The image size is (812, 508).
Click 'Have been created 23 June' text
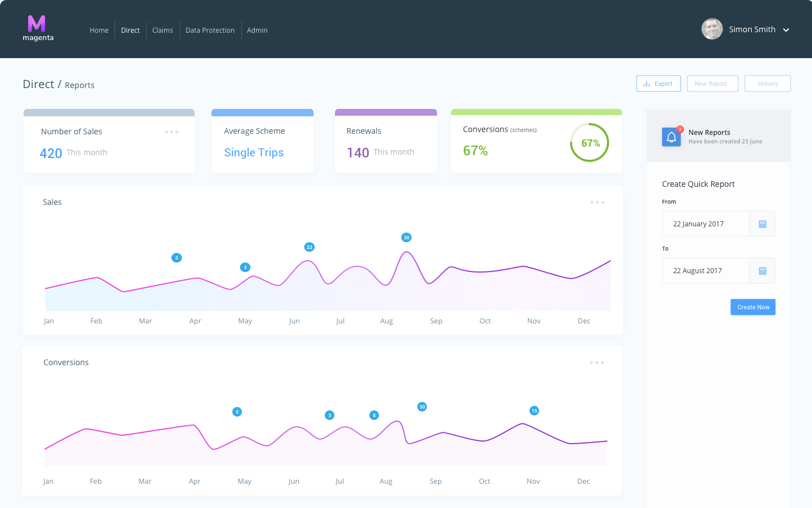725,142
